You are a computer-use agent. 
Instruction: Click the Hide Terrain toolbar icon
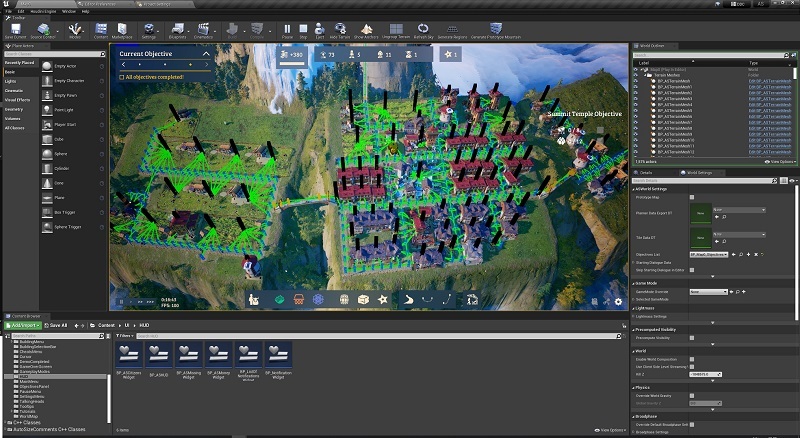[340, 30]
